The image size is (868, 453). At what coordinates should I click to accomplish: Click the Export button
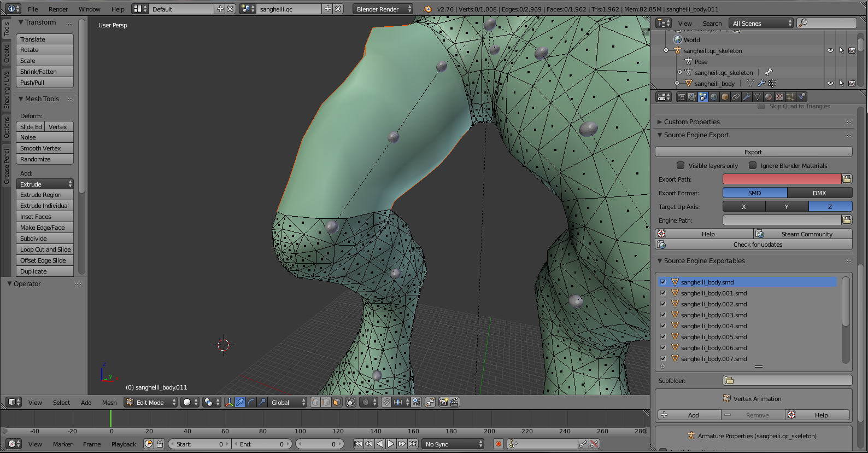pos(753,152)
